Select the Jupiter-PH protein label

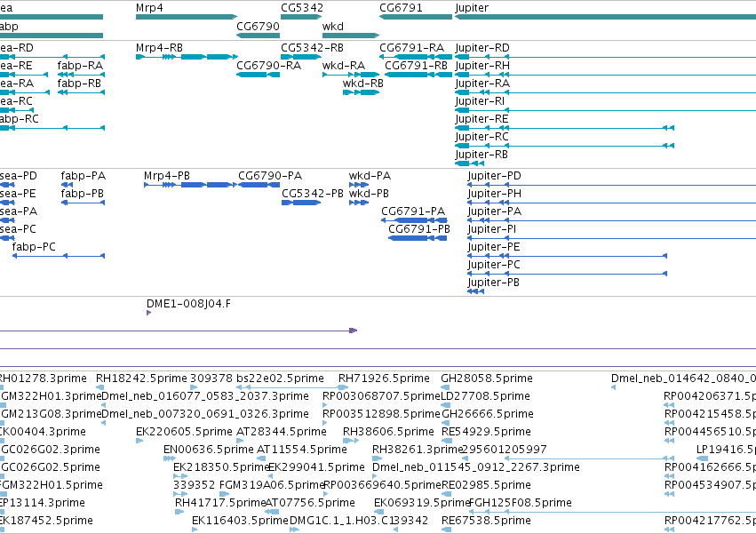[x=494, y=194]
